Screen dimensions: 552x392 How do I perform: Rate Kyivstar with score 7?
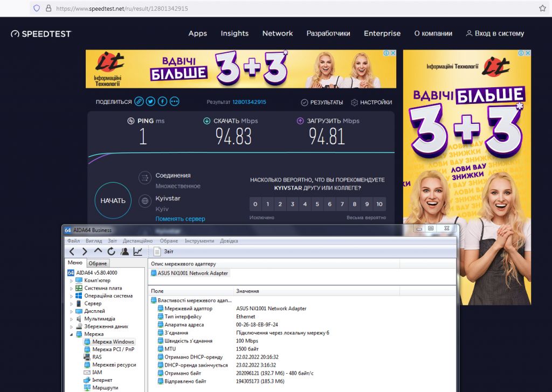click(x=342, y=204)
